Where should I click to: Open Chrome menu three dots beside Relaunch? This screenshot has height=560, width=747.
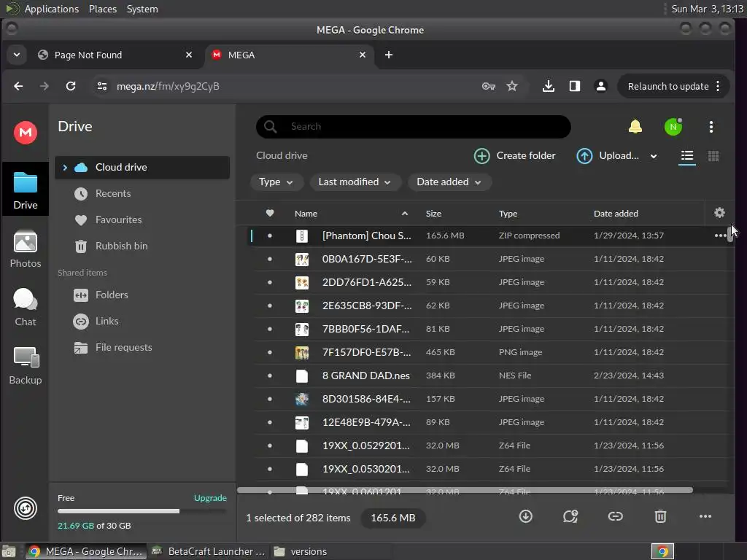click(x=718, y=86)
